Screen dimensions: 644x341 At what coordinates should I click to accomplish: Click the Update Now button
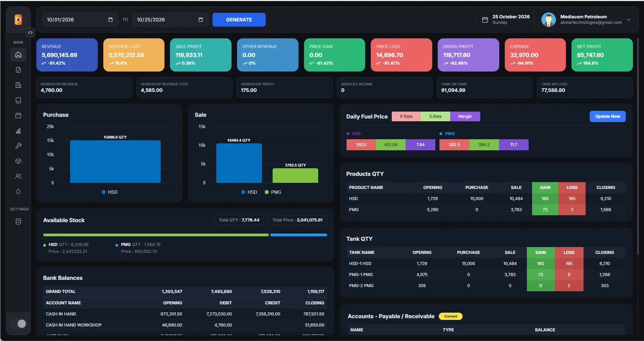(x=608, y=116)
